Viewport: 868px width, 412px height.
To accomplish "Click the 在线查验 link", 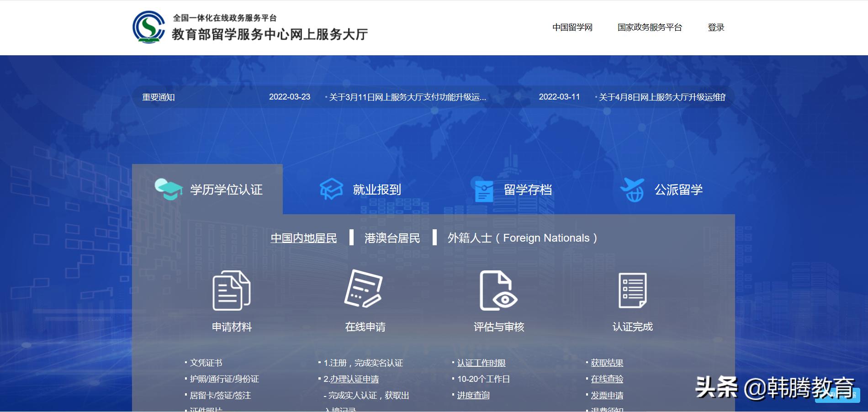I will tap(607, 379).
